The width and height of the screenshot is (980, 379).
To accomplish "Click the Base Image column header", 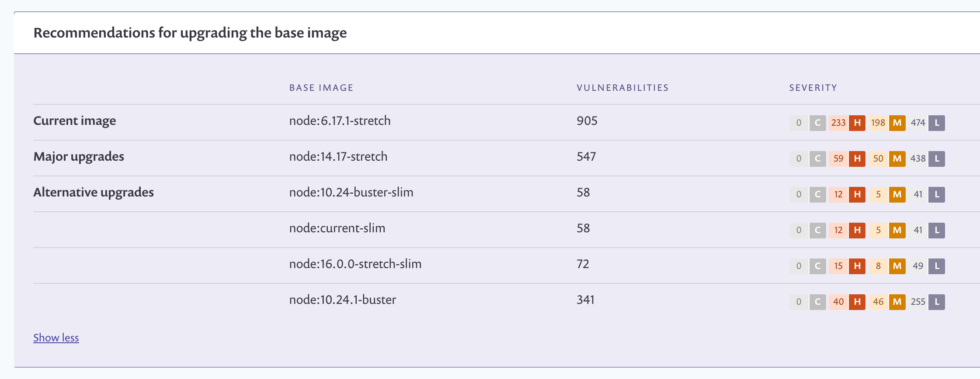I will coord(321,88).
